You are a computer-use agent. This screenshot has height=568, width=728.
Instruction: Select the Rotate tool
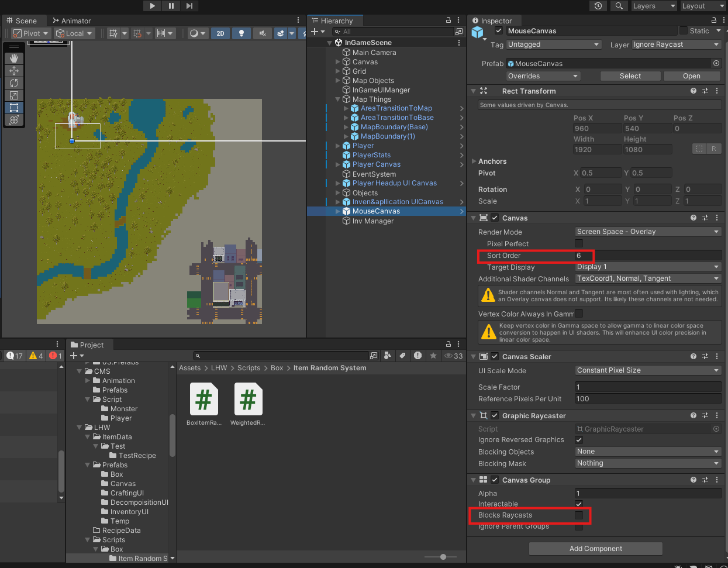[x=14, y=82]
